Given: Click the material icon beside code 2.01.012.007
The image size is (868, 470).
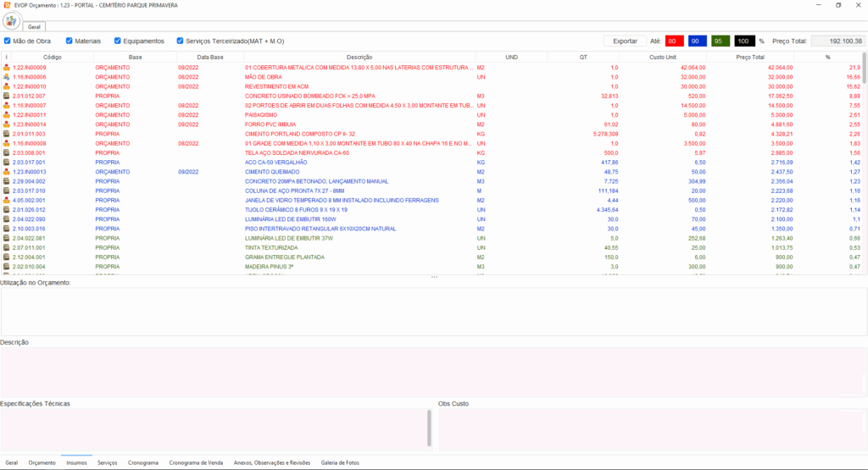Looking at the screenshot, I should click(7, 96).
